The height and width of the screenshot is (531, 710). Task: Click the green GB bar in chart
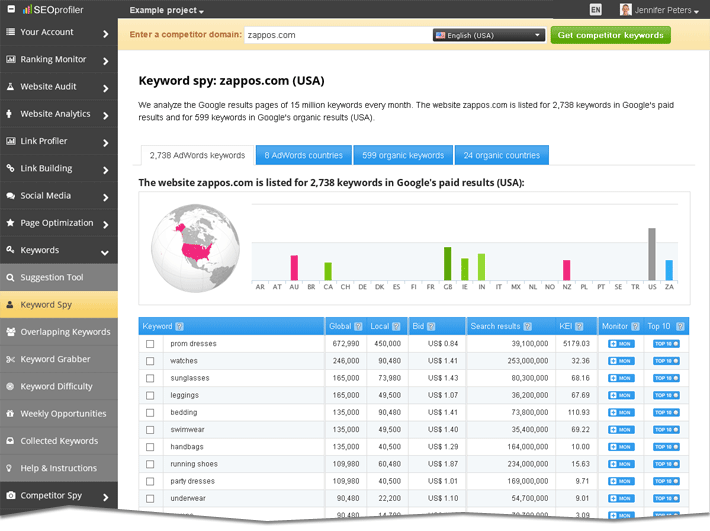447,264
